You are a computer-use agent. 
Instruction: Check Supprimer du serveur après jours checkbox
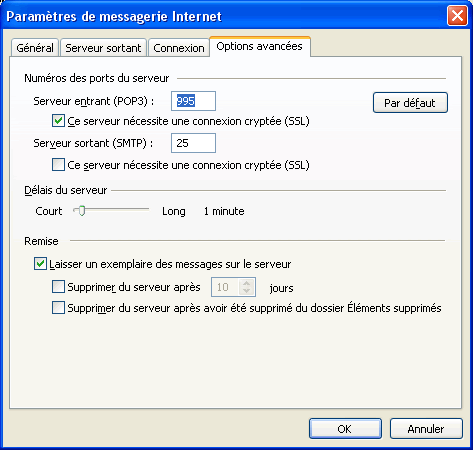(x=58, y=287)
